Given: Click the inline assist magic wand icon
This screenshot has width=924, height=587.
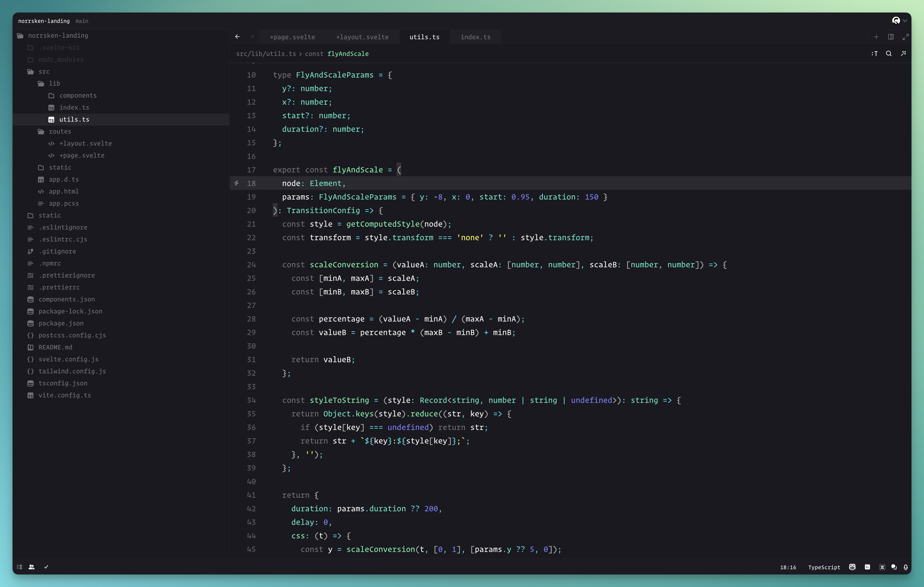Looking at the screenshot, I should [x=903, y=53].
